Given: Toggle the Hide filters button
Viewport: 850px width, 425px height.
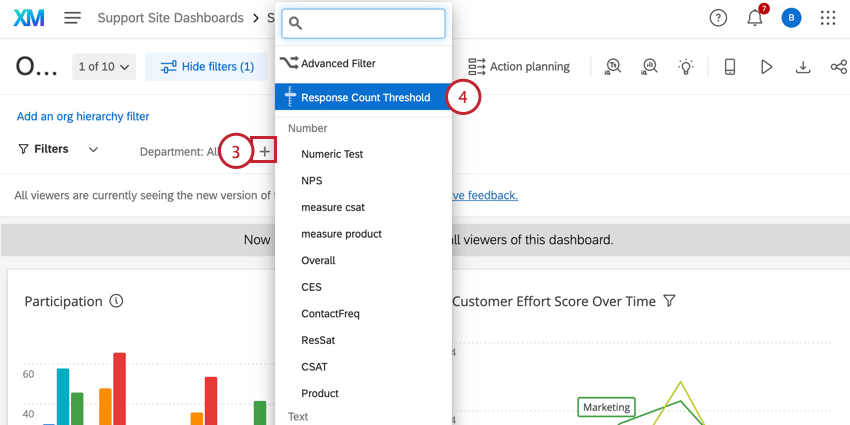Looking at the screenshot, I should (x=207, y=67).
